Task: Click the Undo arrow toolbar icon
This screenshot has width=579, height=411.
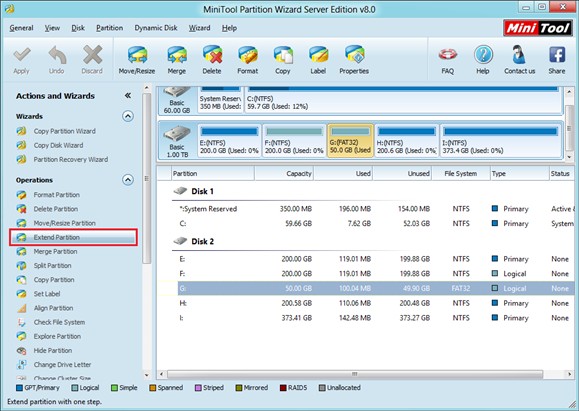Action: (x=57, y=55)
